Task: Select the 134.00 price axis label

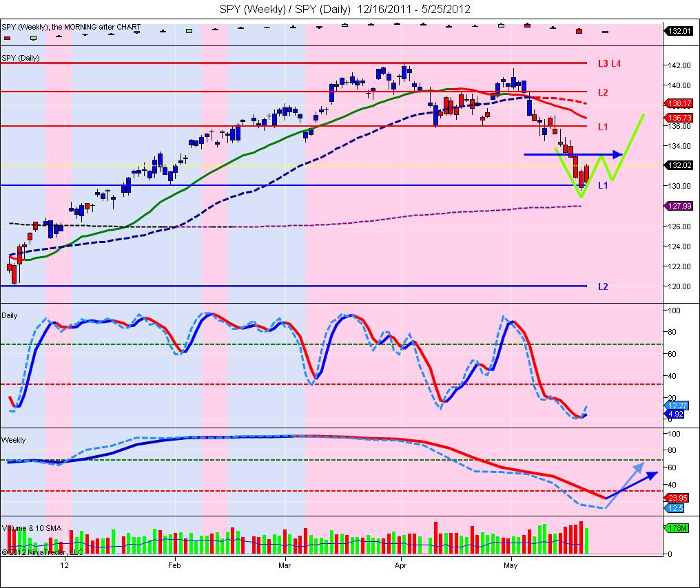Action: pyautogui.click(x=679, y=146)
